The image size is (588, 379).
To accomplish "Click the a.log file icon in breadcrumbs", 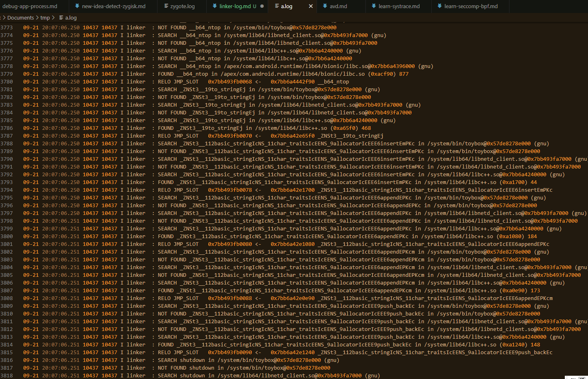I will tap(61, 18).
